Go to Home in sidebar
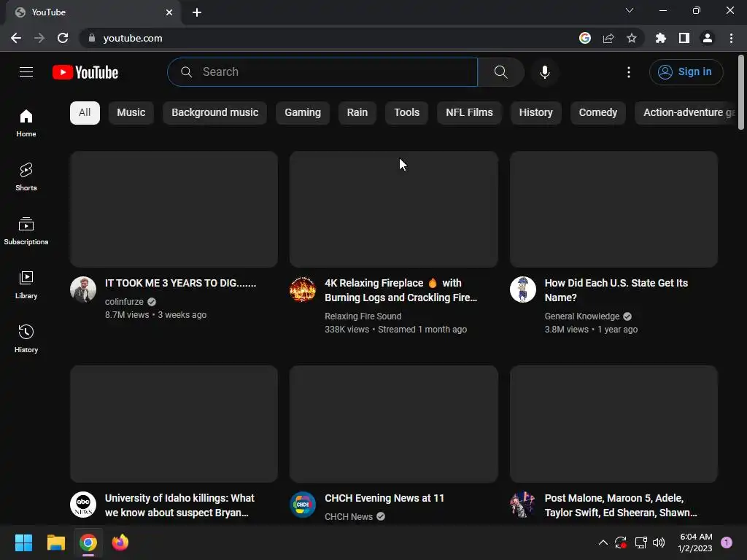This screenshot has height=560, width=747. (26, 123)
